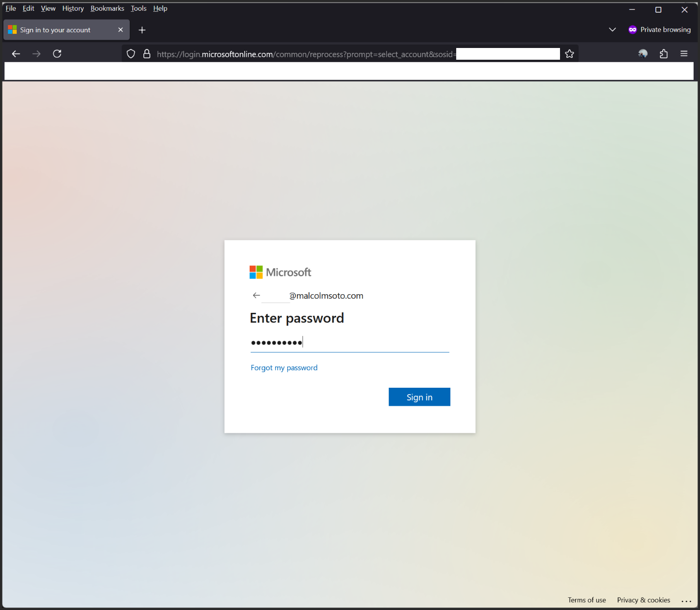Open the hamburger application menu
The image size is (700, 610).
pyautogui.click(x=684, y=54)
